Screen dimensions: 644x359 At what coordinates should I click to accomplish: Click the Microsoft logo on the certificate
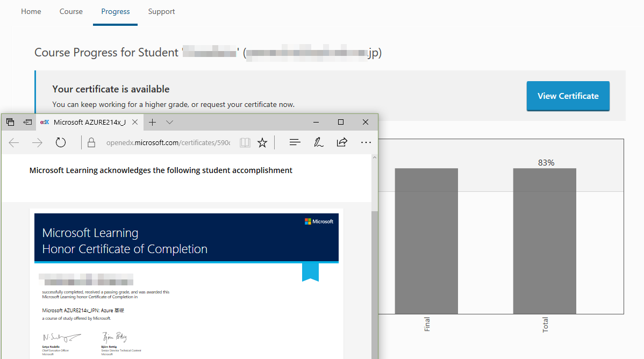click(319, 221)
